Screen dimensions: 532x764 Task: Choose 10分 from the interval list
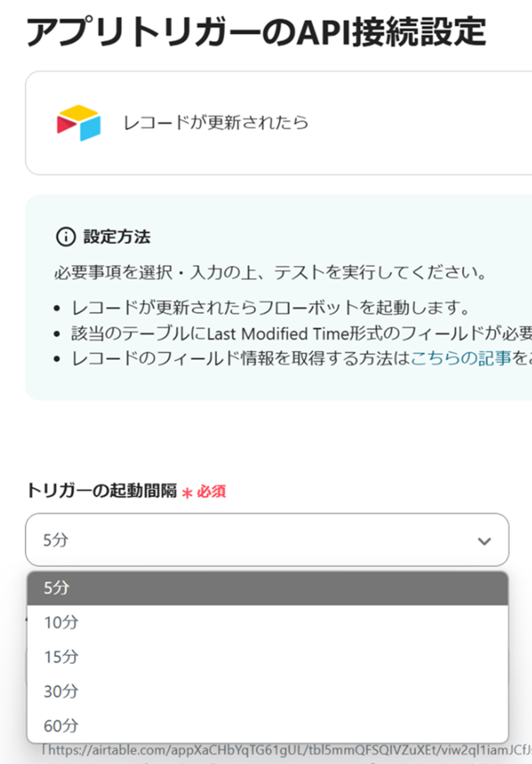267,622
